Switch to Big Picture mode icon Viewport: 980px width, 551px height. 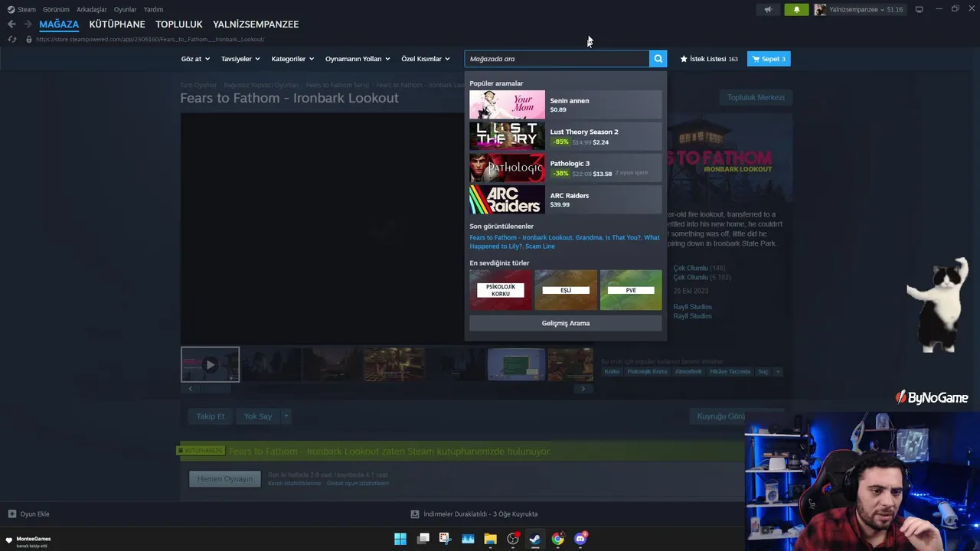[920, 9]
